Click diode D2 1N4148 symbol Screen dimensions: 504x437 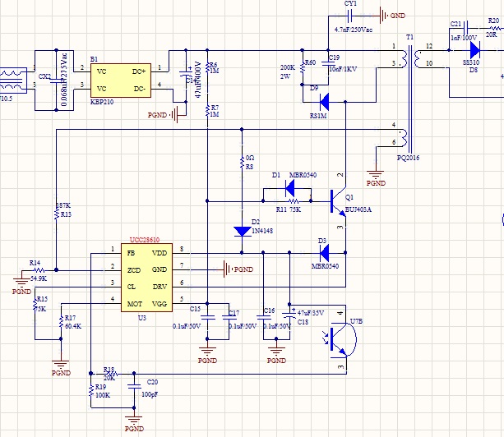(241, 231)
